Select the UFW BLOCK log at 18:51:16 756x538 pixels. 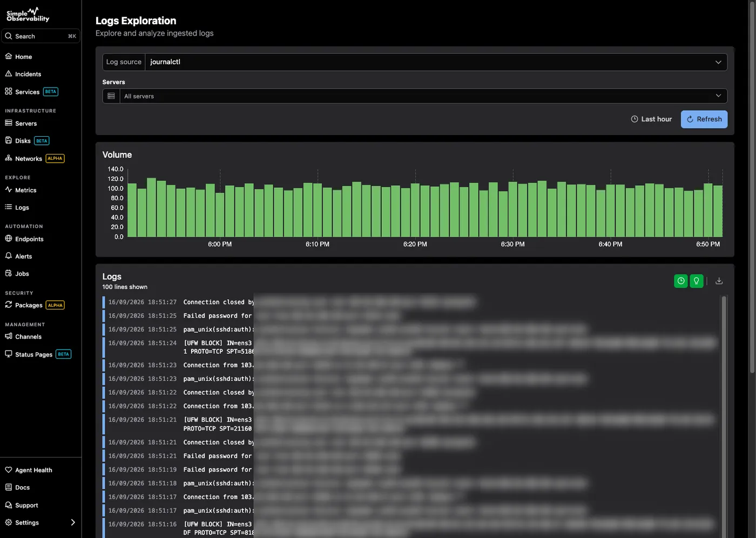pyautogui.click(x=410, y=528)
